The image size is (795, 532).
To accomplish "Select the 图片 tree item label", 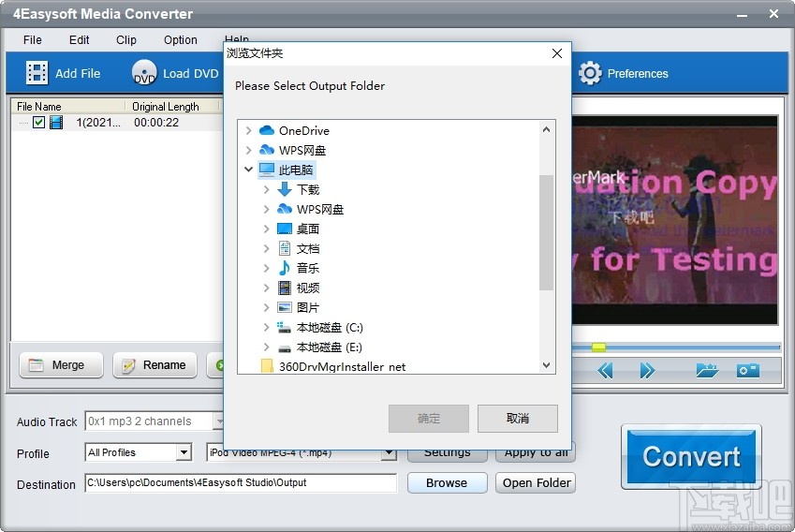I will point(308,308).
